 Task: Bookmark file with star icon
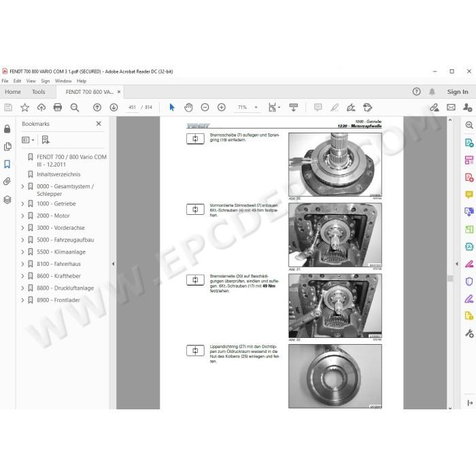tap(25, 107)
